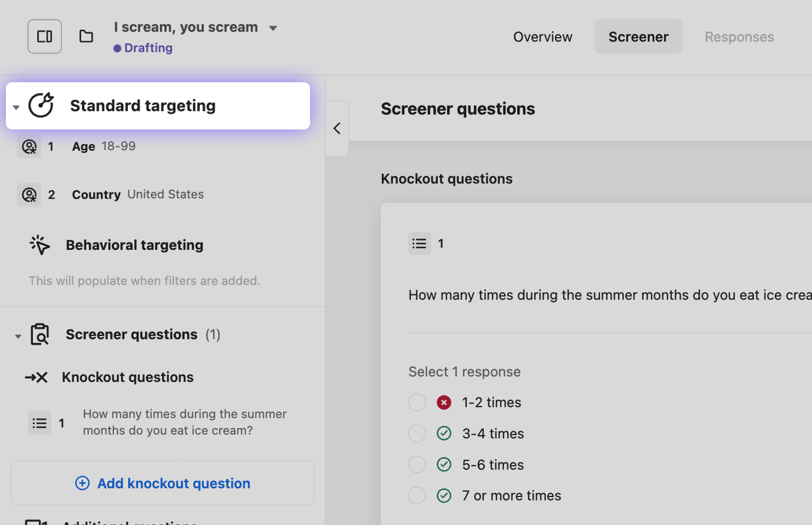
Task: Open the ice cream knockout question in the sidebar
Action: pos(184,422)
